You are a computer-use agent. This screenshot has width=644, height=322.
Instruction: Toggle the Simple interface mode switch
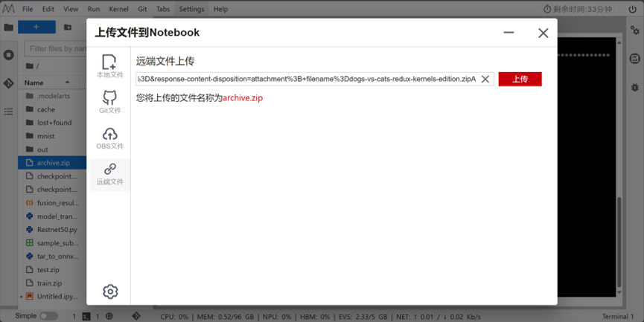[x=48, y=316]
